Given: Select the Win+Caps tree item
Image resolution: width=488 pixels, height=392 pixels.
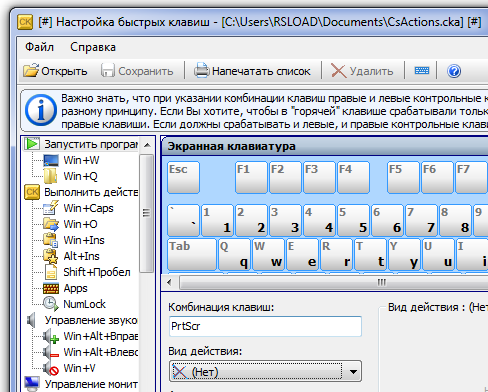Looking at the screenshot, I should pyautogui.click(x=88, y=208).
